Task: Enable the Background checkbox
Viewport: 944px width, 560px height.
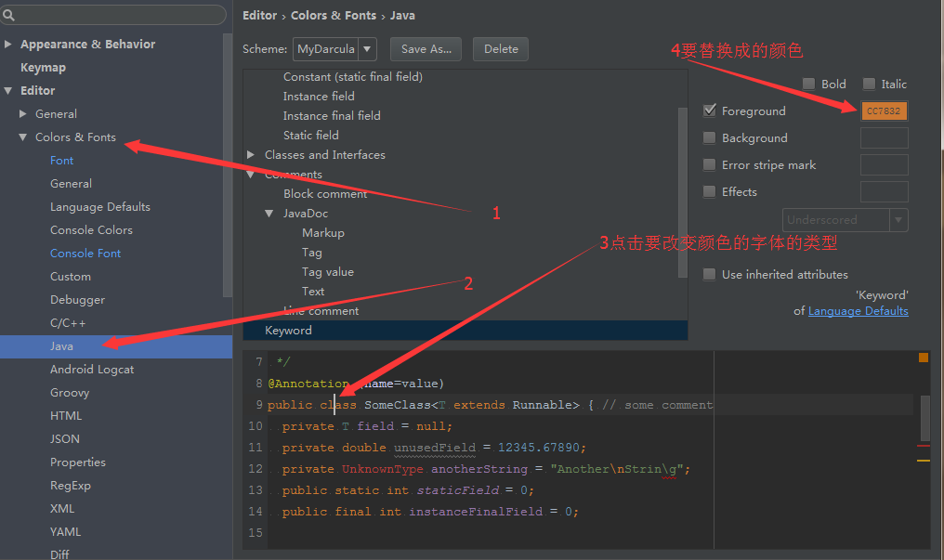Action: click(x=709, y=137)
